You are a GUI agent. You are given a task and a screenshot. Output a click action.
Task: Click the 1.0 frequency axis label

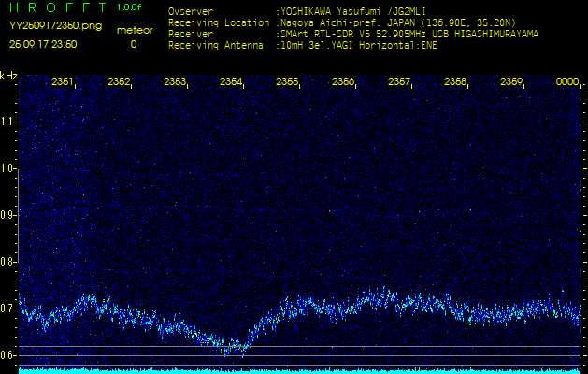[8, 168]
